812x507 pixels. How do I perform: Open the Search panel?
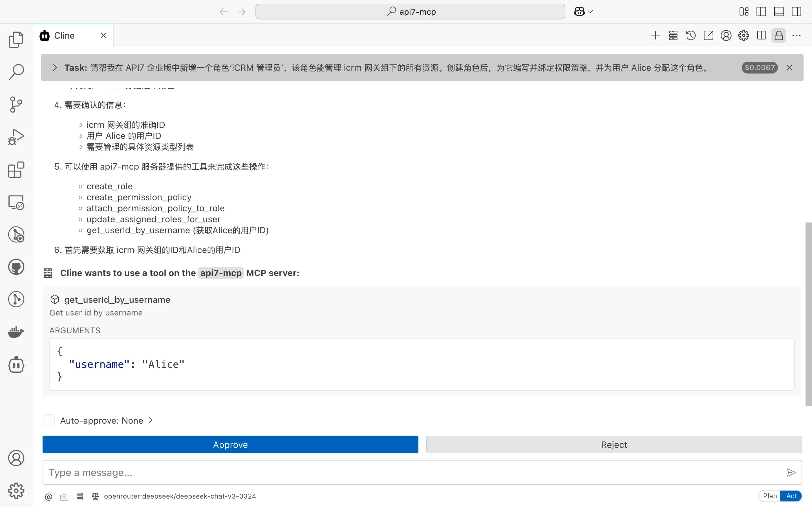point(16,72)
